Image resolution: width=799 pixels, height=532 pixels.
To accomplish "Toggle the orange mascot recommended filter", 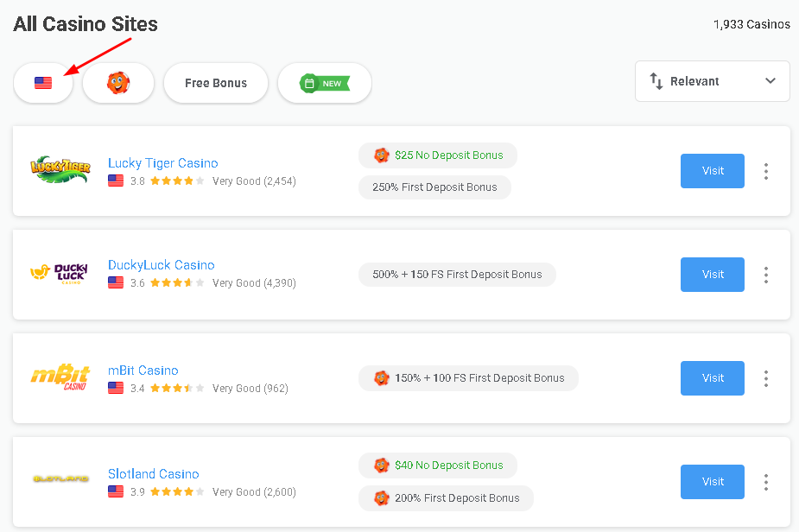I will pos(118,83).
